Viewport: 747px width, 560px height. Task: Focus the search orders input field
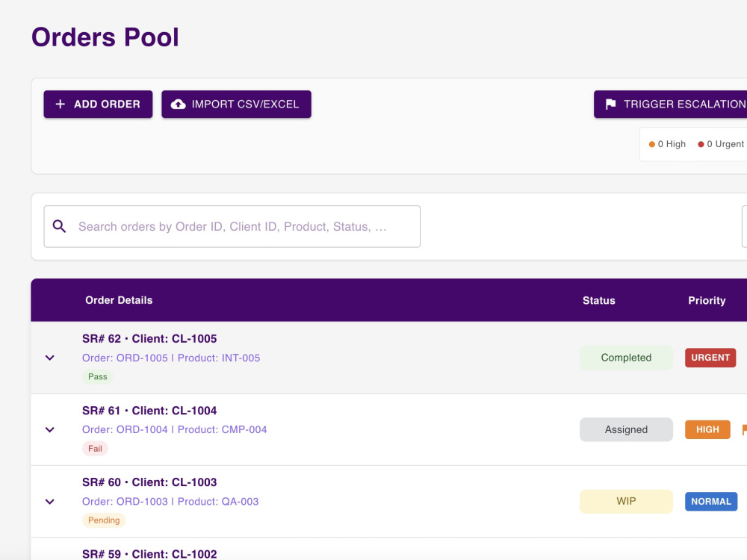tap(232, 226)
